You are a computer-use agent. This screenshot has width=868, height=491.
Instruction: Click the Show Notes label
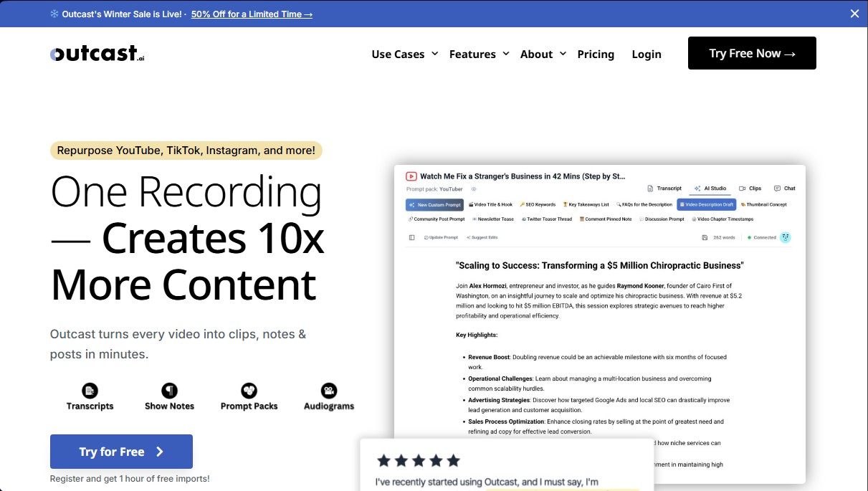tap(169, 406)
